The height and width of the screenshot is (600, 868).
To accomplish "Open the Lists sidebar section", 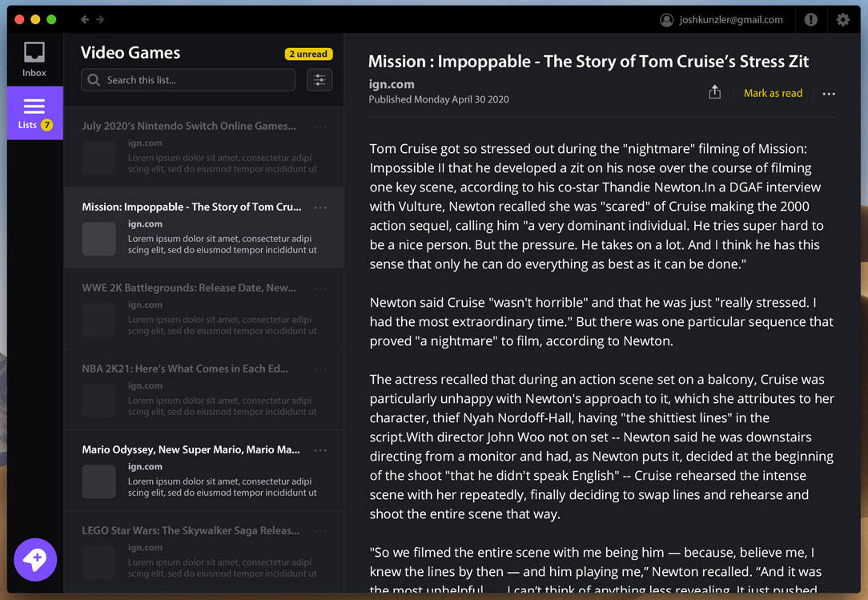I will pyautogui.click(x=35, y=113).
